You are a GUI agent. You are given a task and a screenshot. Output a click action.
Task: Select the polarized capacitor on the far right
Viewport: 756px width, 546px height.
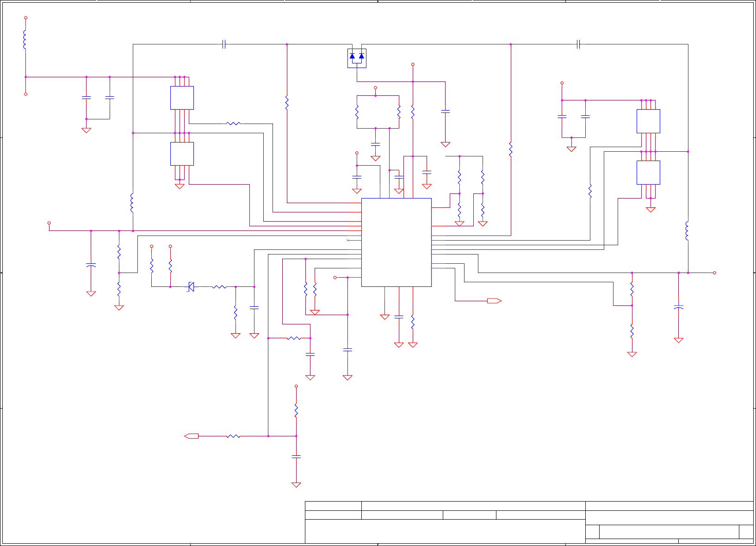(x=679, y=307)
